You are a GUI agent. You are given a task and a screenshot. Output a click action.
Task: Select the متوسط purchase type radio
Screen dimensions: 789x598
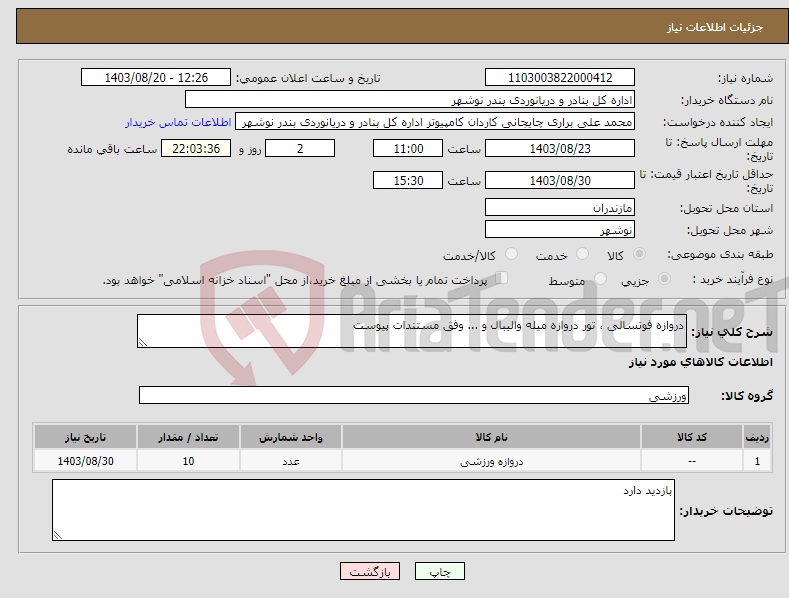(x=600, y=278)
